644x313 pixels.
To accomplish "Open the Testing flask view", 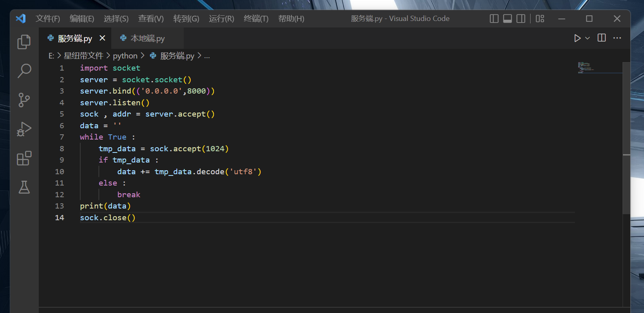I will click(x=24, y=187).
